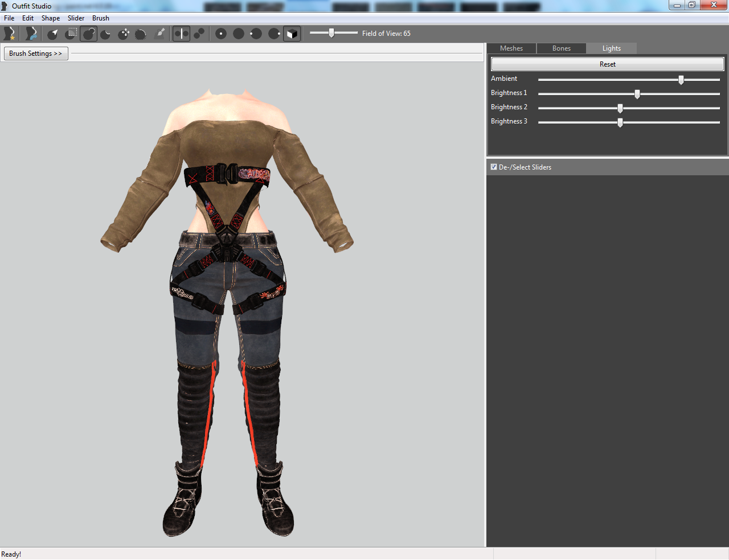The height and width of the screenshot is (560, 729).
Task: Pick the Smooth brush with spiky edge
Action: (141, 34)
